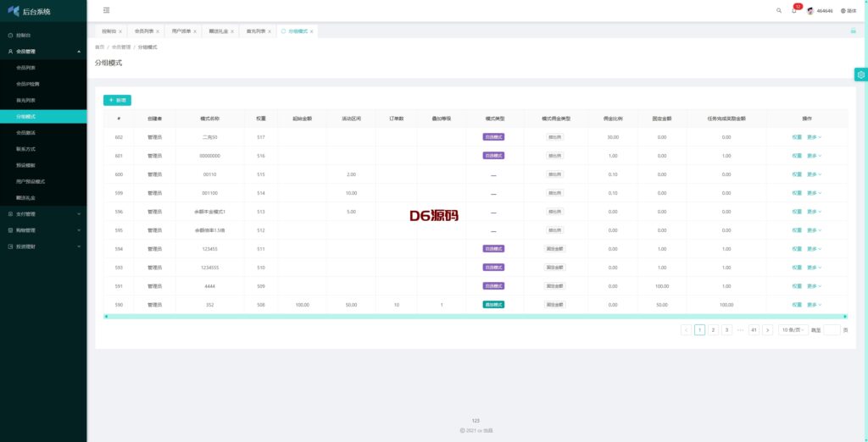
Task: Switch to the 赠送礼金 tab
Action: [218, 31]
